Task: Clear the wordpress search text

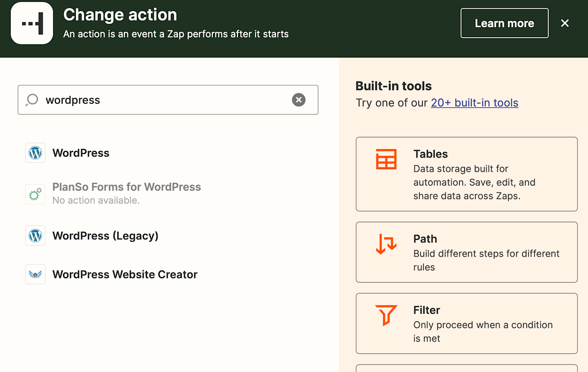Action: 299,100
